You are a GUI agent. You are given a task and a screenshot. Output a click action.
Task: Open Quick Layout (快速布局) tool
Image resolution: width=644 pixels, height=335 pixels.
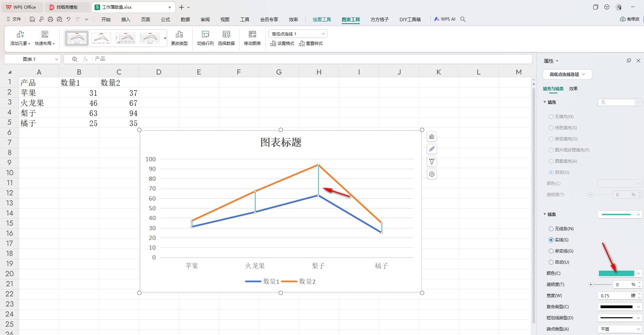point(45,38)
